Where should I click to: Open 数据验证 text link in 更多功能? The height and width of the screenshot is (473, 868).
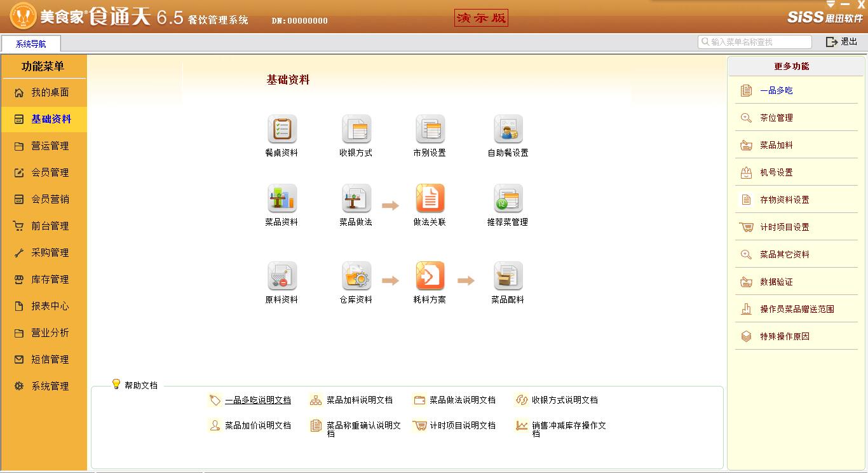776,282
